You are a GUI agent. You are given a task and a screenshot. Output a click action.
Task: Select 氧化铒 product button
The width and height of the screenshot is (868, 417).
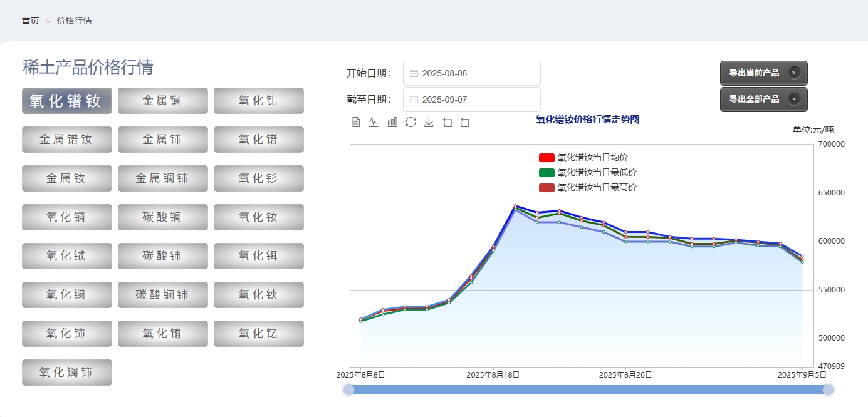click(x=259, y=256)
